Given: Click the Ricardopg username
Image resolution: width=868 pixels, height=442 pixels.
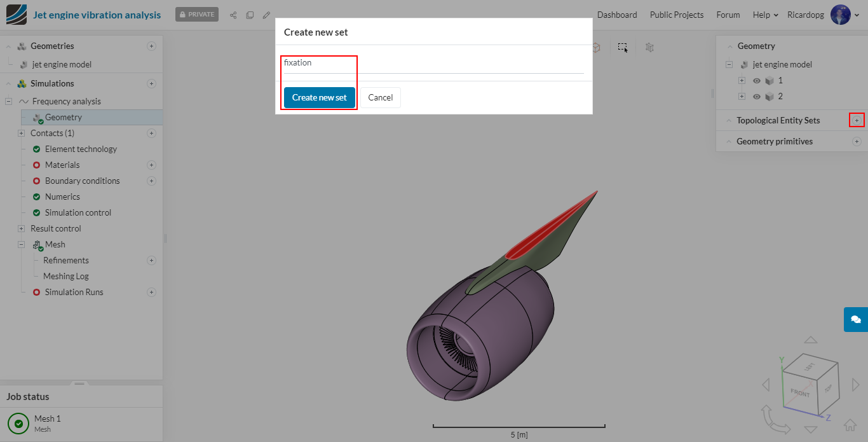Looking at the screenshot, I should (x=806, y=15).
